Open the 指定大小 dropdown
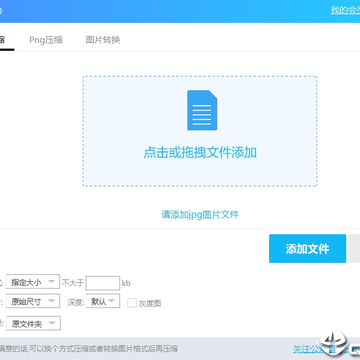This screenshot has width=360, height=360. coord(33,282)
